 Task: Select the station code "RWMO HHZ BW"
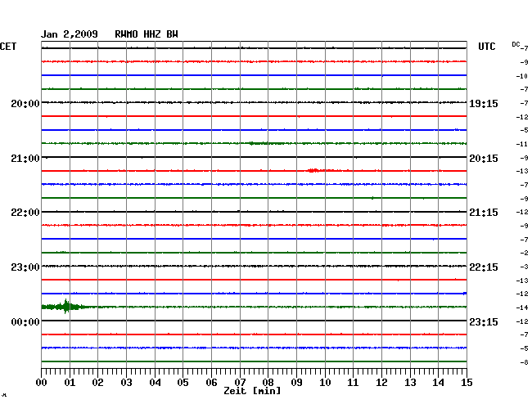tap(147, 34)
